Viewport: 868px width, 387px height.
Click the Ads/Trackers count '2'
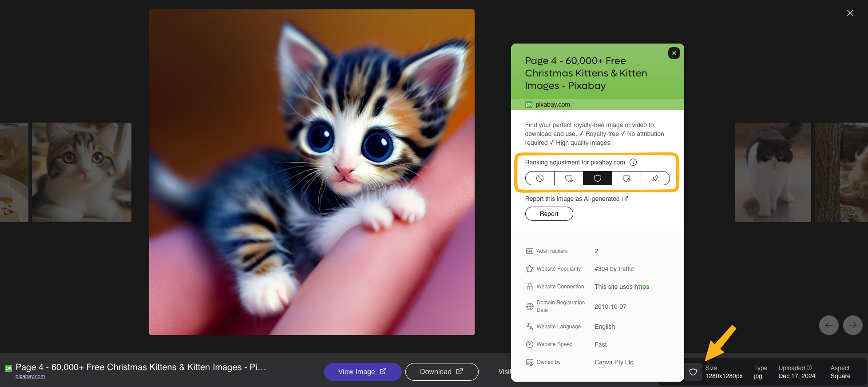coord(596,251)
